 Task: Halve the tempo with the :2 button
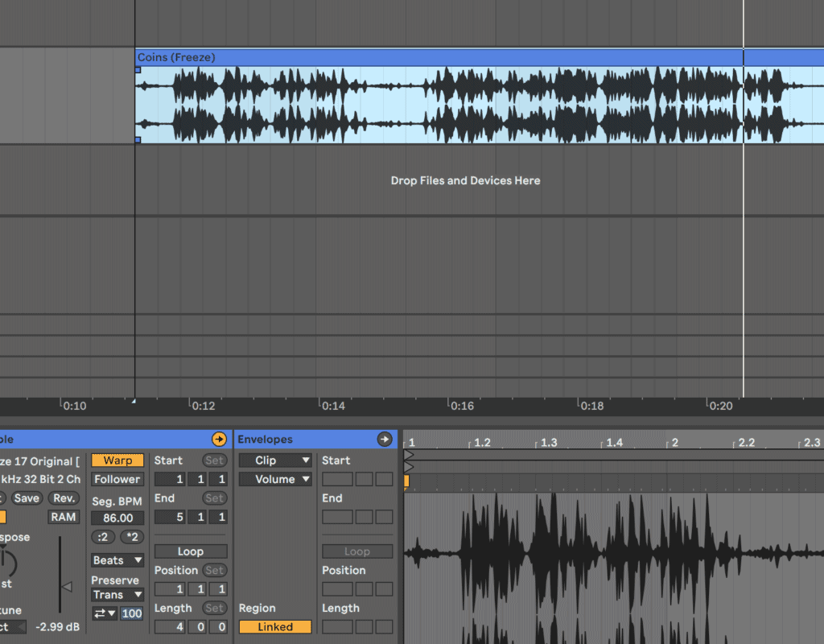click(103, 537)
